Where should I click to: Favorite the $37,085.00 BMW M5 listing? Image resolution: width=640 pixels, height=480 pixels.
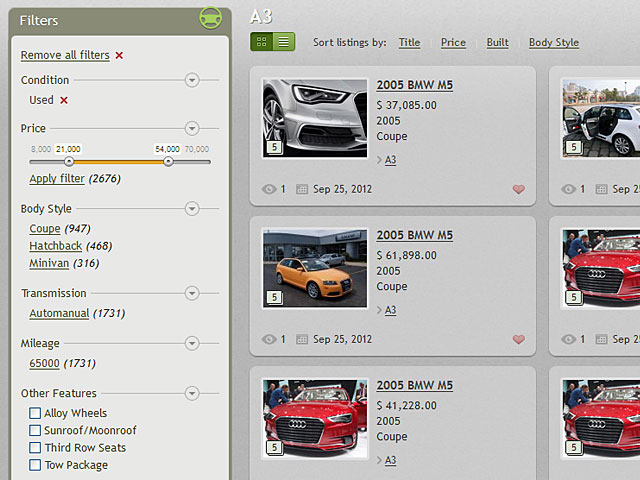(518, 189)
